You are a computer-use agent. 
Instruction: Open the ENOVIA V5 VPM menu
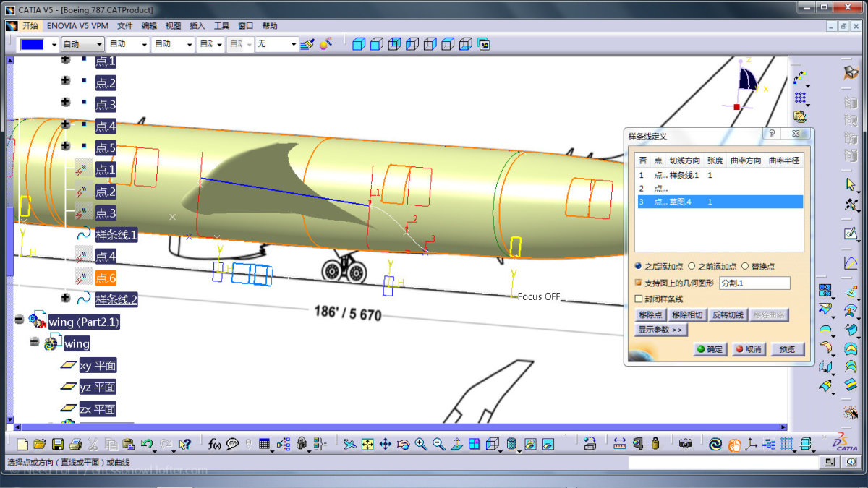tap(77, 25)
